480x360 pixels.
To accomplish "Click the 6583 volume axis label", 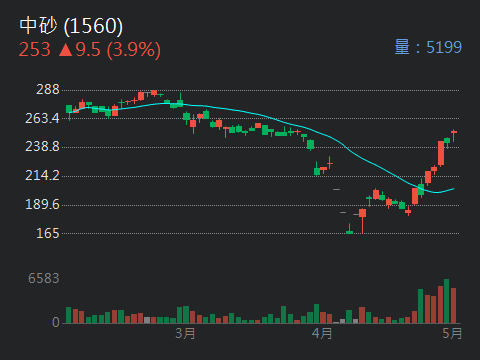I will pos(44,278).
